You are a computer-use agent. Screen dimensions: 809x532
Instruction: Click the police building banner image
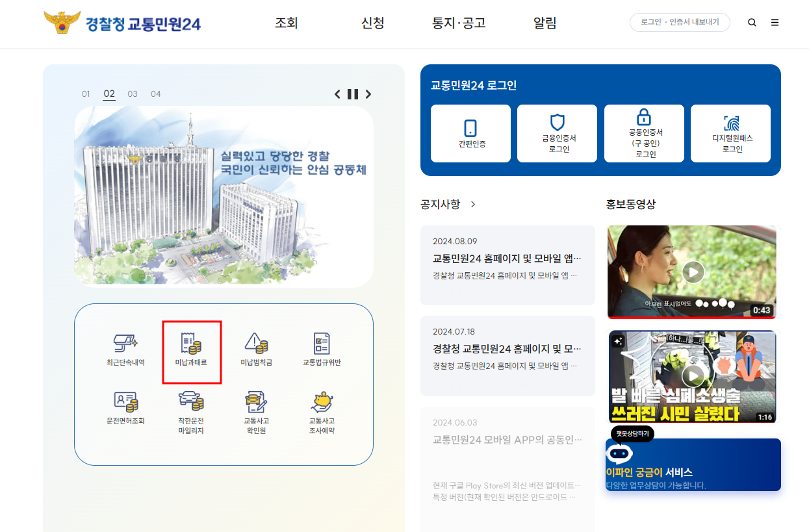tap(224, 196)
